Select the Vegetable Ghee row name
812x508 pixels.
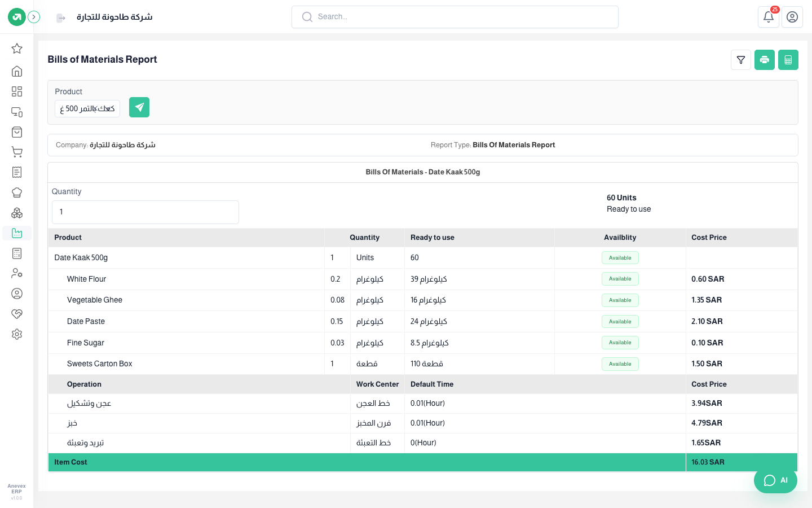[x=95, y=300]
